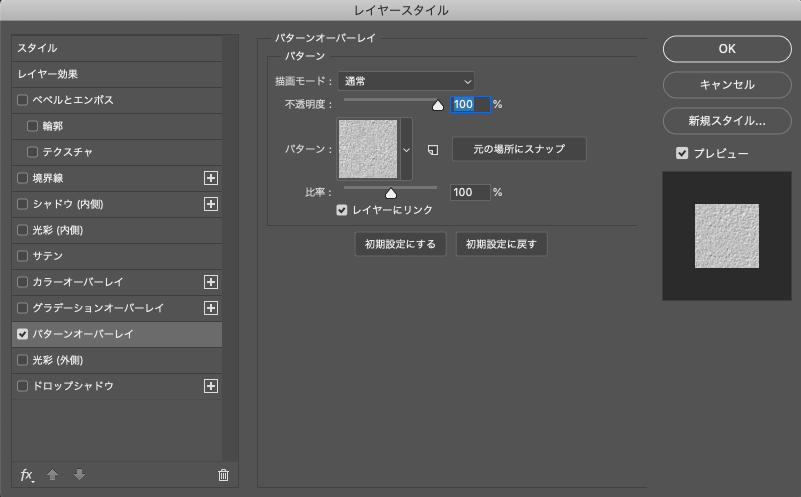The height and width of the screenshot is (497, 801).
Task: Toggle the レイヤーにリンク checkbox
Action: coord(342,210)
